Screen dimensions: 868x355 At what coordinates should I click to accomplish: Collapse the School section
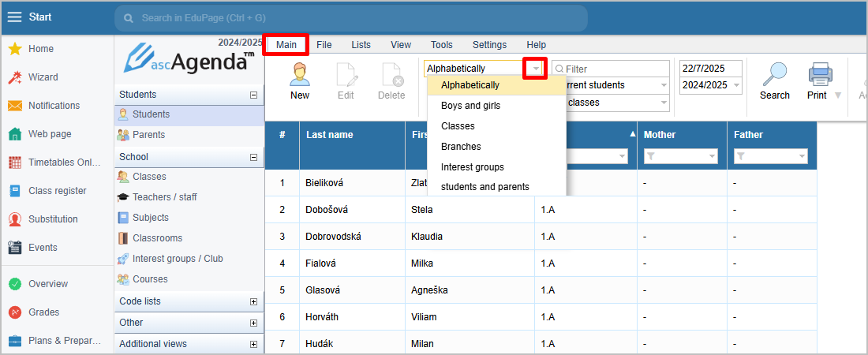[253, 157]
